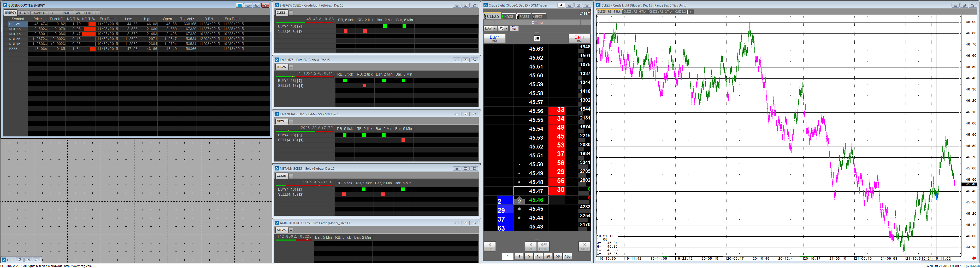Click the account number 241471 in DOMTrader
This screenshot has height=268, width=980.
point(585,13)
